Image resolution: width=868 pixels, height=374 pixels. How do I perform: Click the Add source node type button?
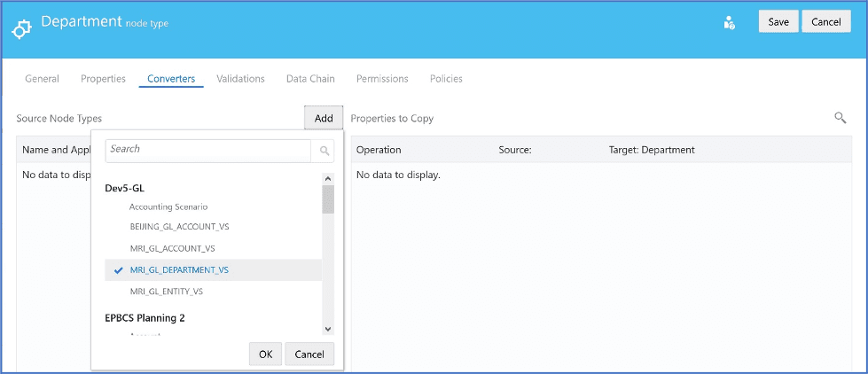[x=324, y=118]
